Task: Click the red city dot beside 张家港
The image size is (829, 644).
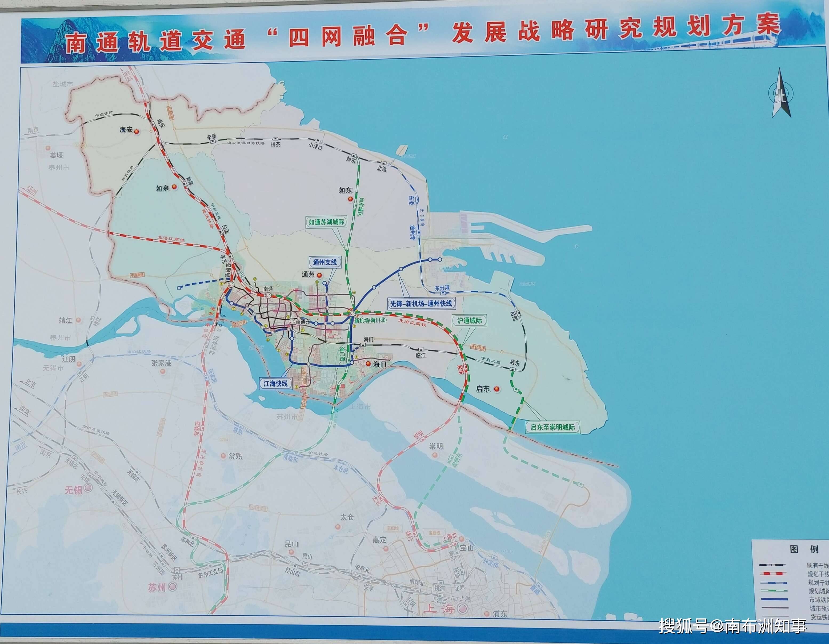Action: click(163, 372)
